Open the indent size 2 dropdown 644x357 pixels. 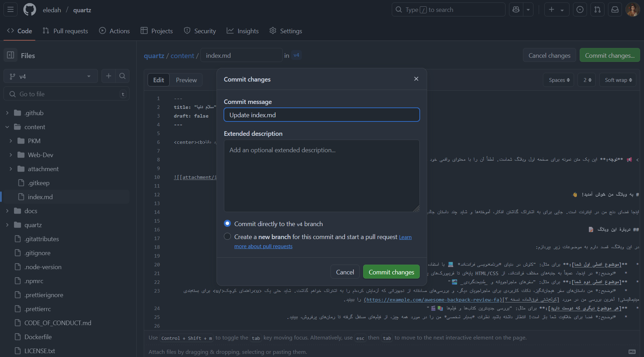pyautogui.click(x=587, y=80)
